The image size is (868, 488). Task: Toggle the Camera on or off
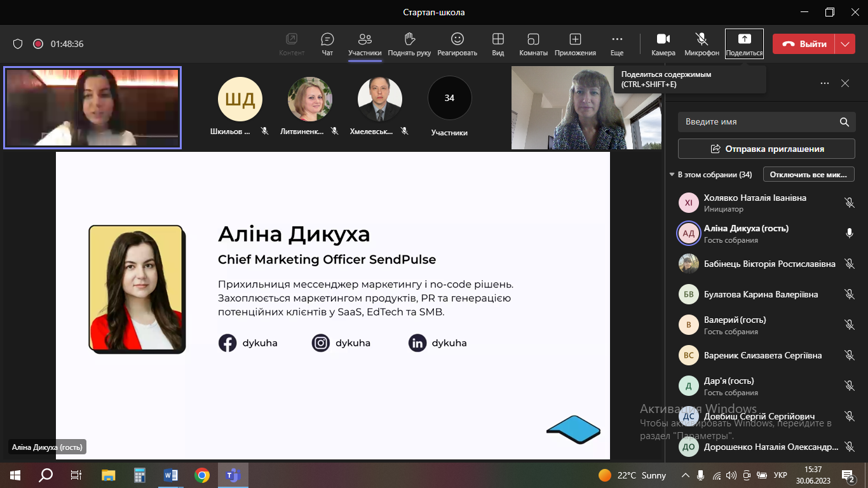coord(663,44)
